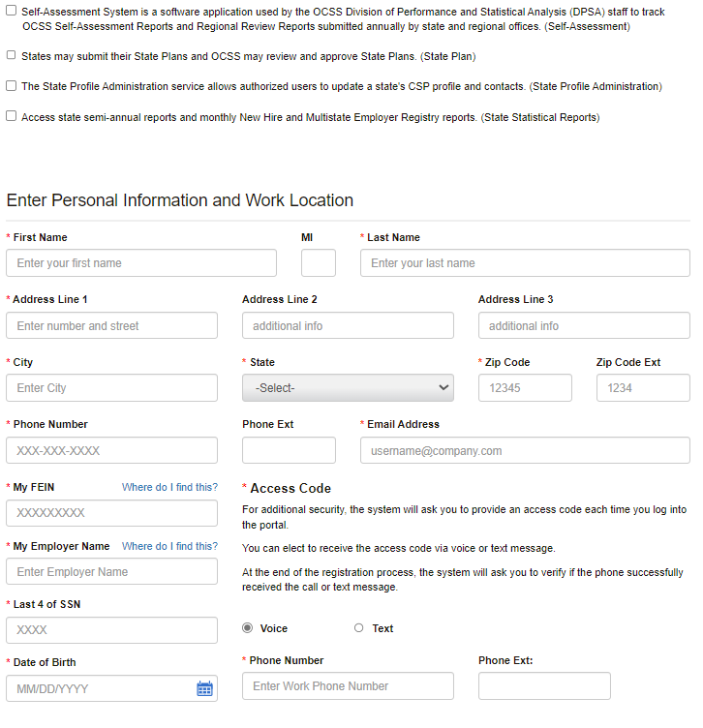Open the State dropdown

click(348, 388)
